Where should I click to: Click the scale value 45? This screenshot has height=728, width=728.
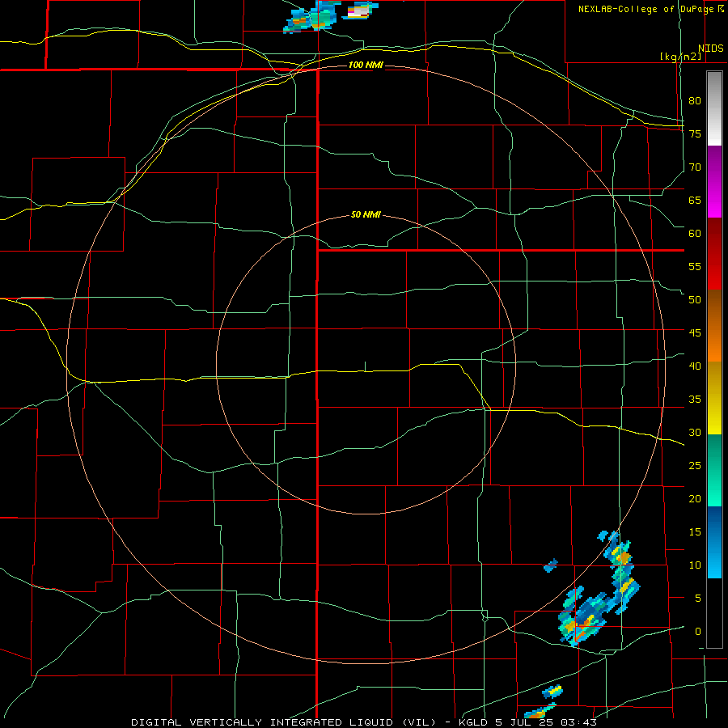click(x=695, y=333)
